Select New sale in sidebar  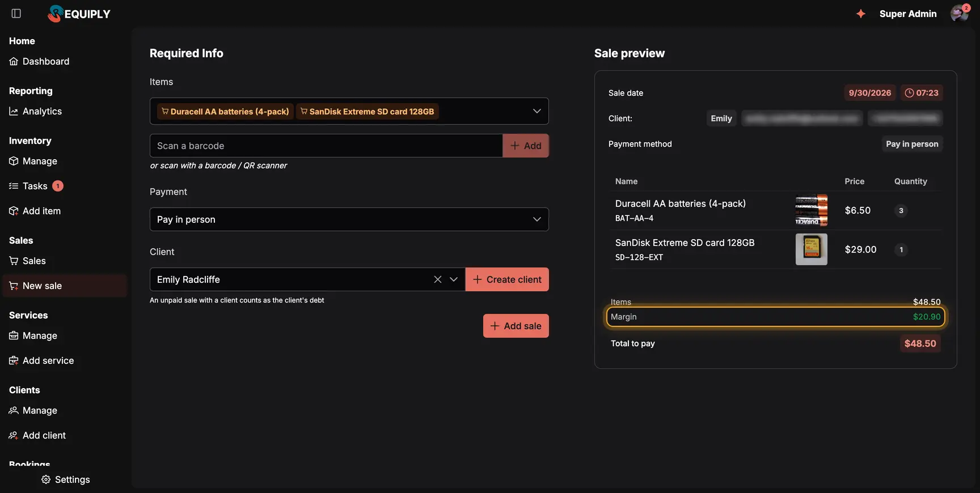point(65,286)
